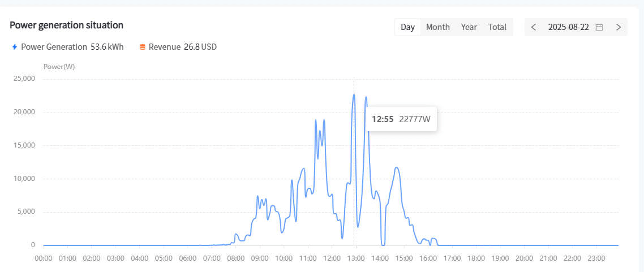Toggle the Power Generation legend series
This screenshot has height=272, width=644.
tap(68, 47)
